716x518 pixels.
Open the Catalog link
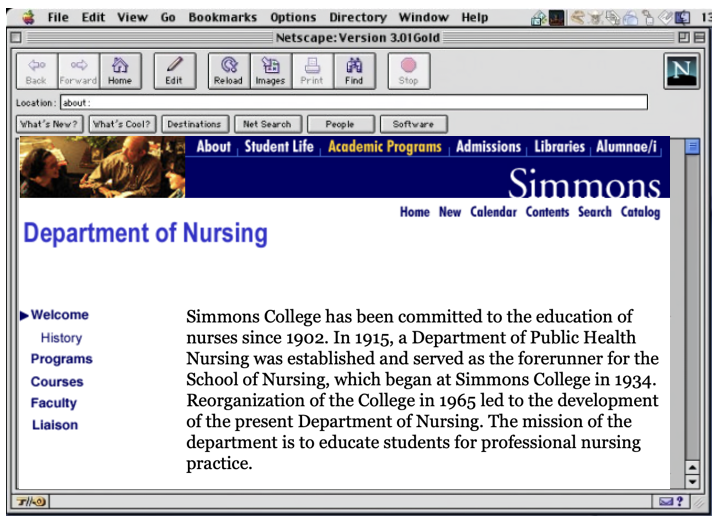640,213
